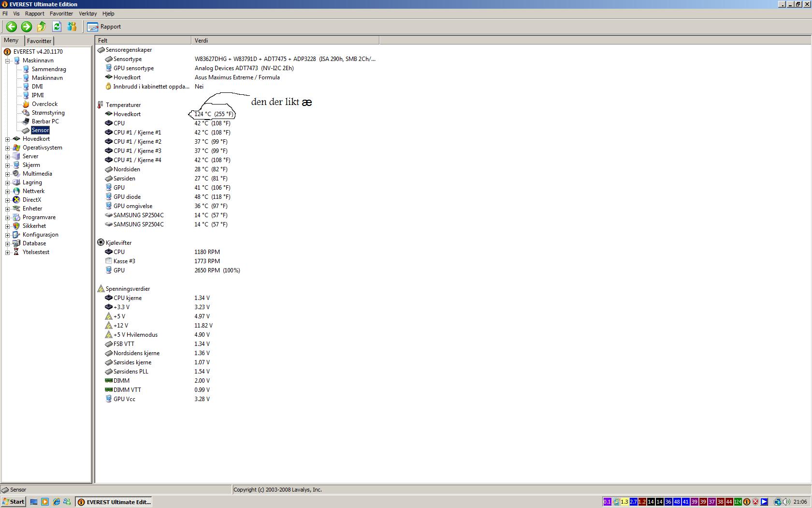Refresh the sensor page with refresh icon

click(57, 27)
